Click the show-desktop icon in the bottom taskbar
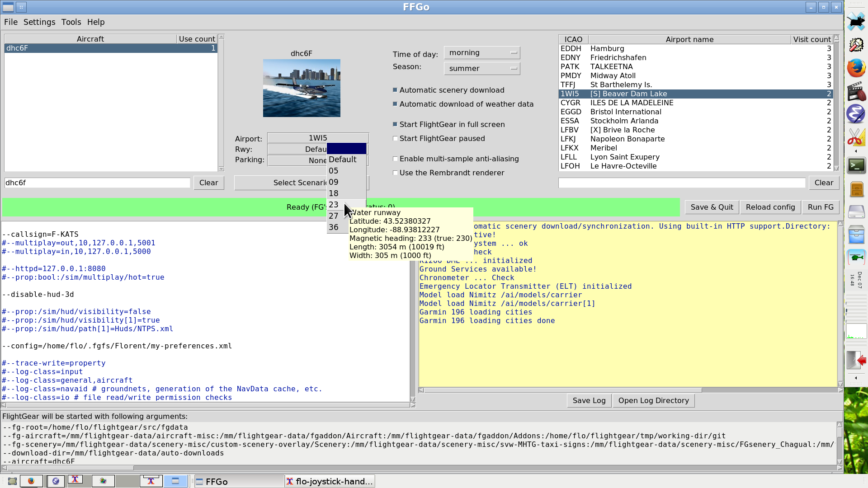 click(12, 481)
